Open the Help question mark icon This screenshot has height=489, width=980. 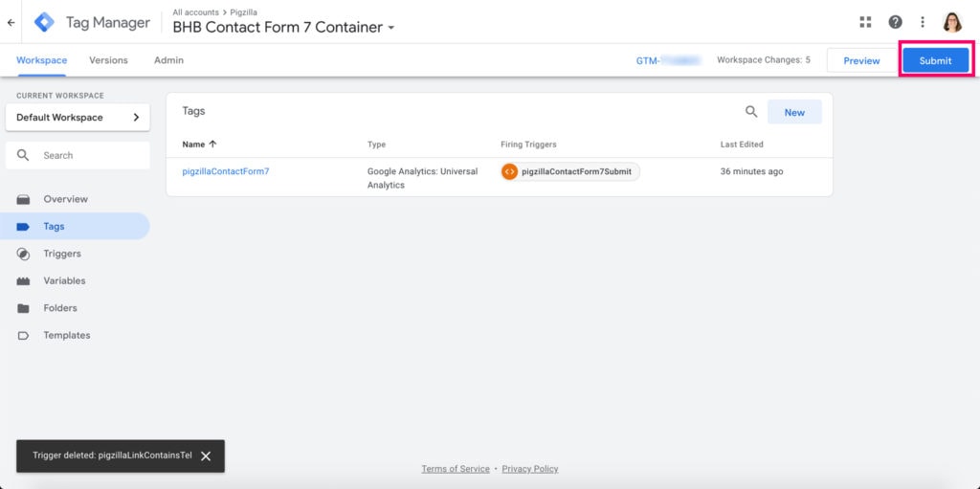[x=895, y=23]
